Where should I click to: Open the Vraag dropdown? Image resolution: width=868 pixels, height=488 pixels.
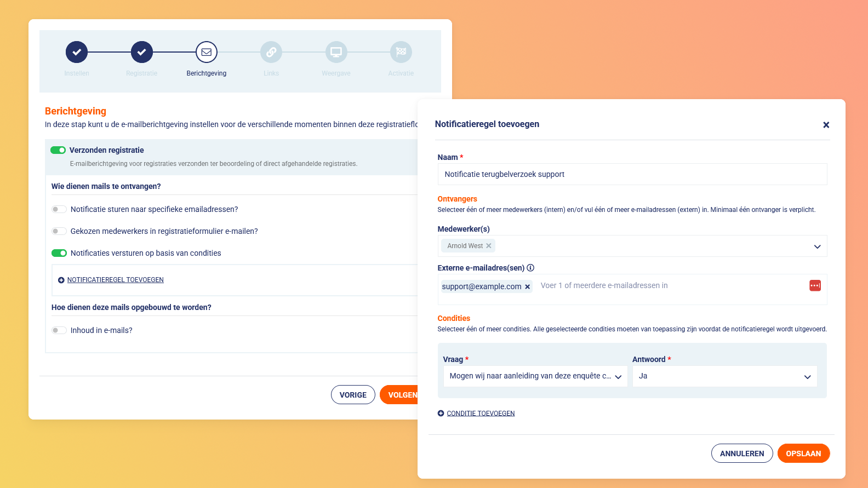[x=535, y=376]
